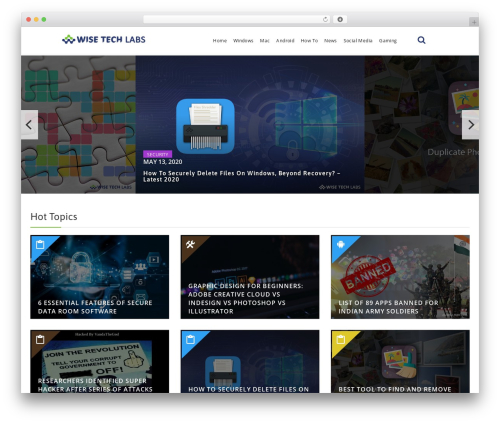500x423 pixels.
Task: Click the Hot Topics heading
Action: 54,217
